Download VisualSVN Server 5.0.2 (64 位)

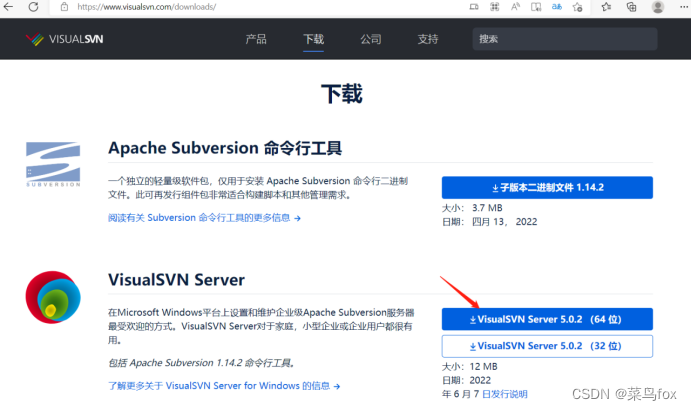coord(547,319)
